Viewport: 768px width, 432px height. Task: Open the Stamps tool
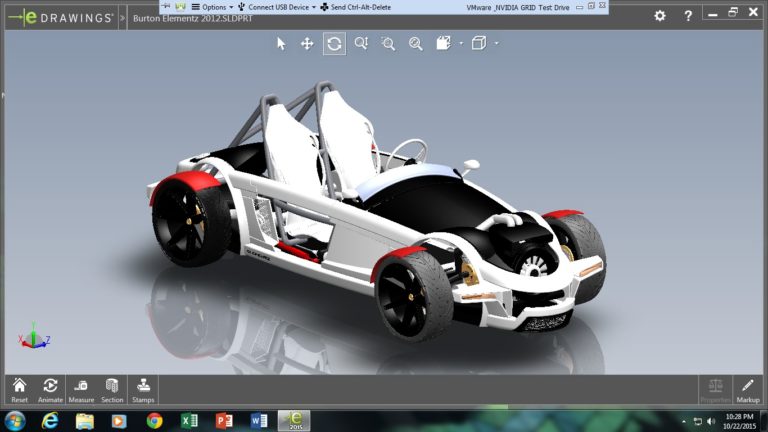pyautogui.click(x=143, y=390)
